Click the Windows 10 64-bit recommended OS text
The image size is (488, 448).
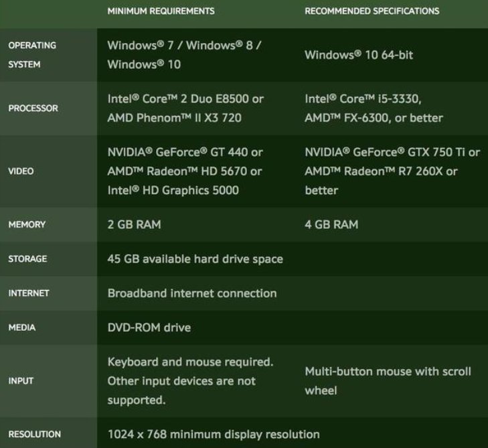tap(359, 55)
